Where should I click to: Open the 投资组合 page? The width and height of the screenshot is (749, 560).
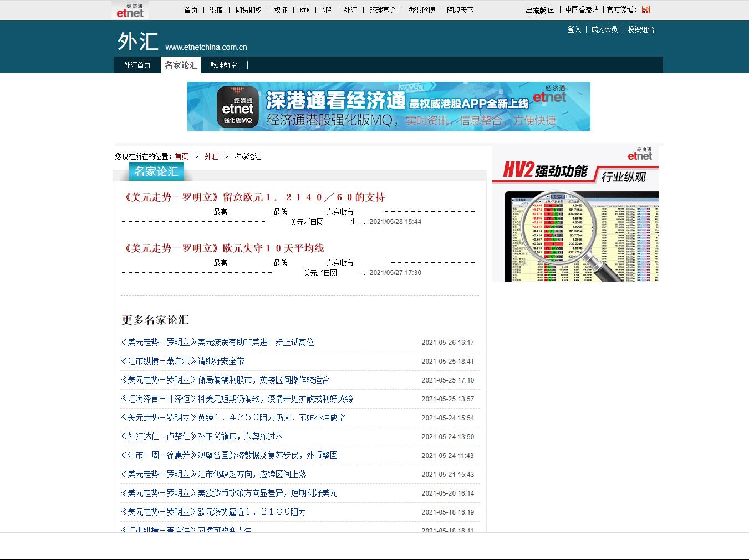point(640,29)
